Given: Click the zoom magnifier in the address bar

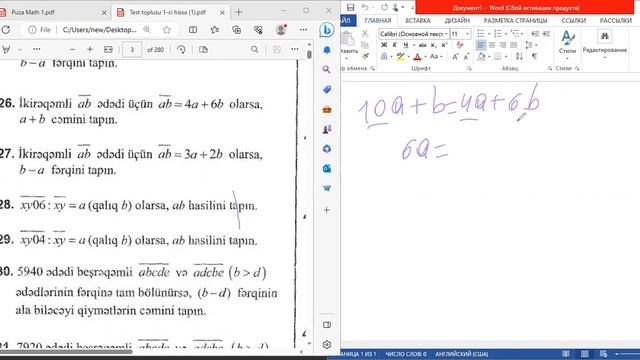Looking at the screenshot, I should click(147, 29).
